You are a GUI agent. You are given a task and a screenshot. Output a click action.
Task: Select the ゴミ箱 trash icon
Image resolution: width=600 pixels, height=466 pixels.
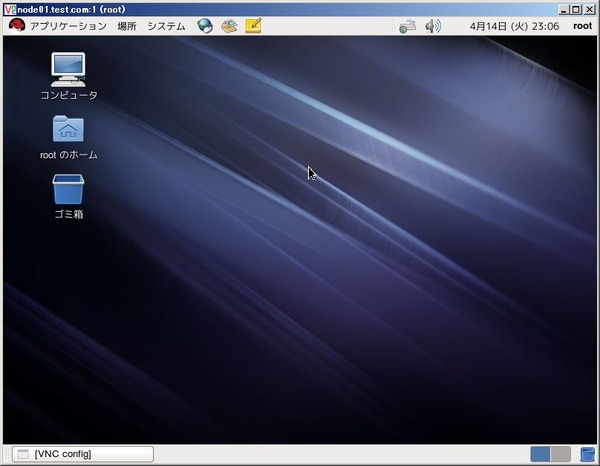click(68, 197)
